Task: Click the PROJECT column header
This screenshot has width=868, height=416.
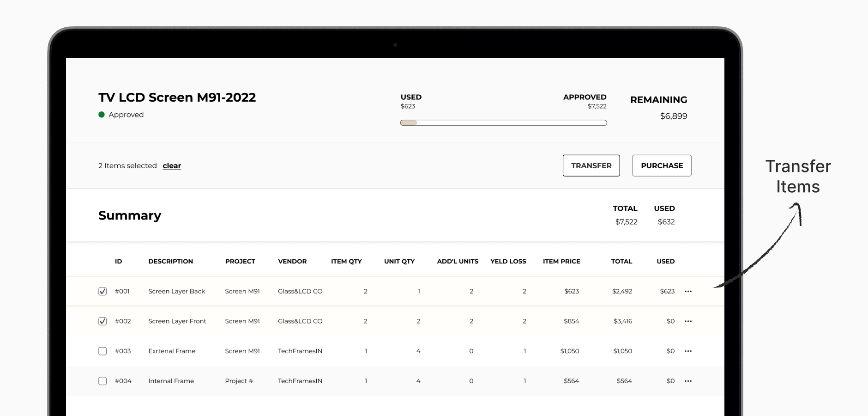Action: [x=240, y=261]
